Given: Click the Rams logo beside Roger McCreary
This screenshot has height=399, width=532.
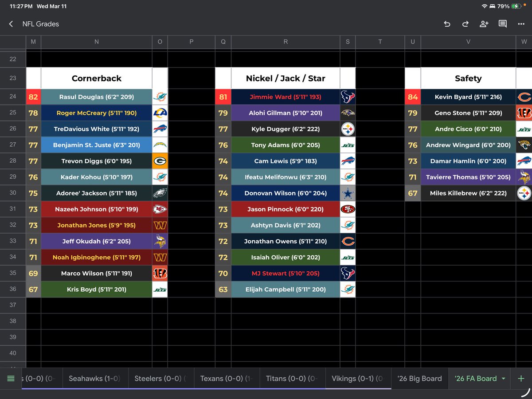Looking at the screenshot, I should (160, 113).
